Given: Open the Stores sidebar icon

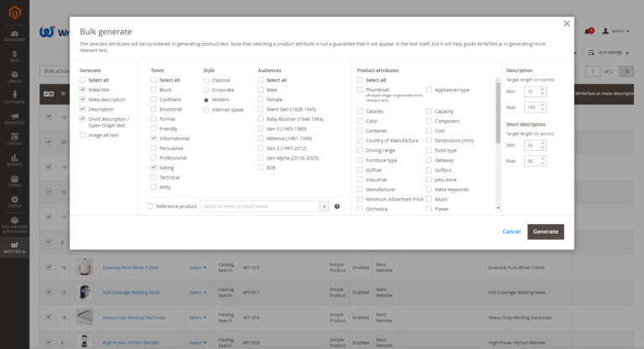Looking at the screenshot, I should [15, 181].
